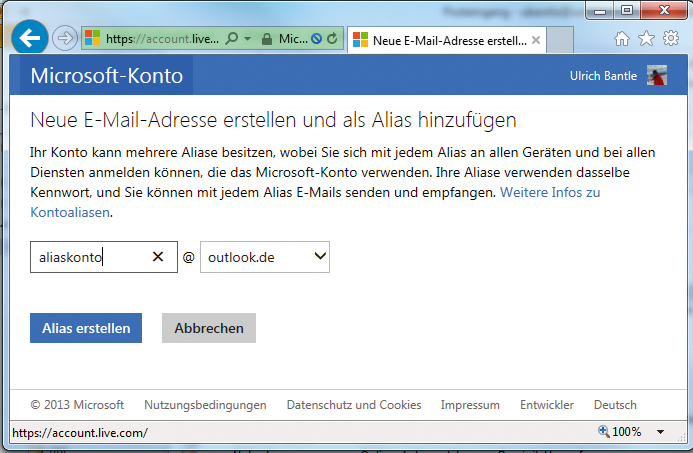Refresh the page with reload icon

coord(332,39)
